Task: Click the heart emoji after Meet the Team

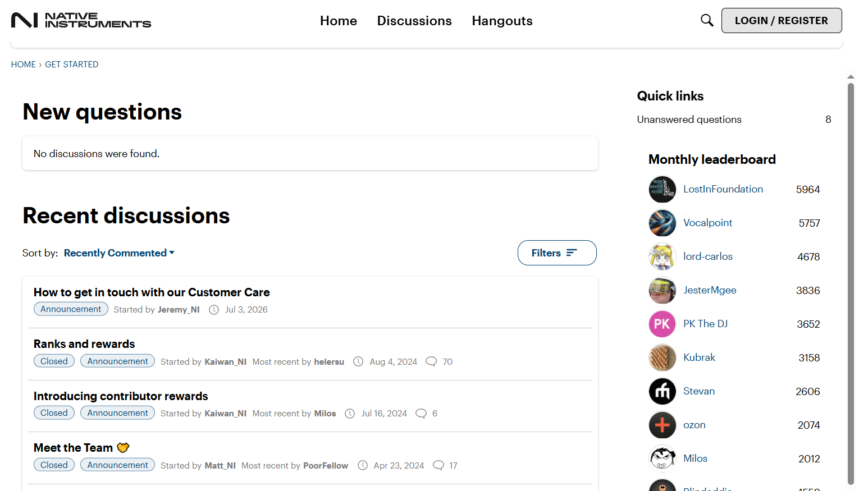Action: coord(123,448)
